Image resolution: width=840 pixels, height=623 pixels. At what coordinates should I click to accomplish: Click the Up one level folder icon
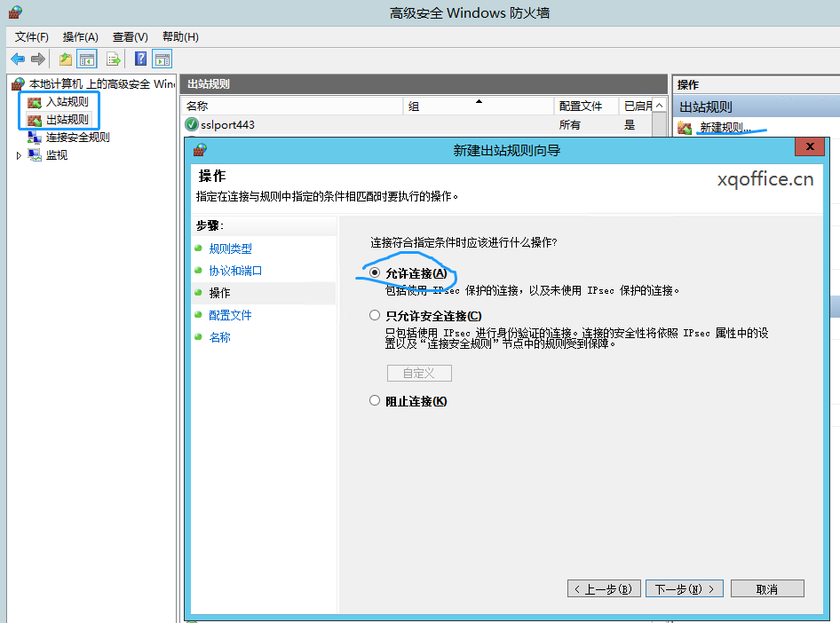[x=66, y=59]
